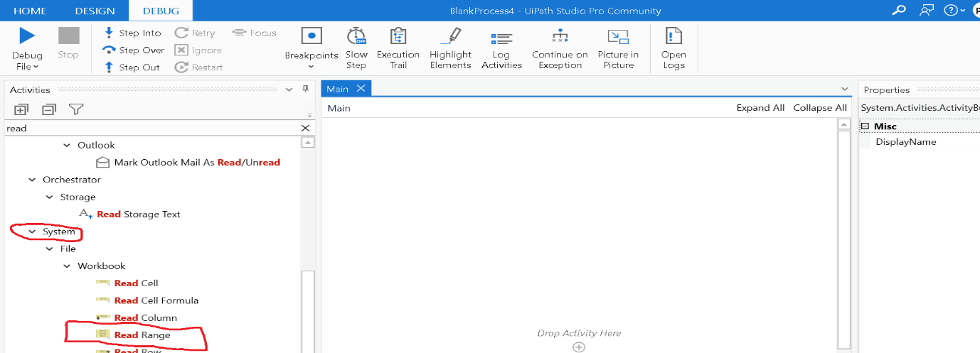Click the feedback icon in title bar
This screenshot has height=353, width=980.
coord(926,10)
